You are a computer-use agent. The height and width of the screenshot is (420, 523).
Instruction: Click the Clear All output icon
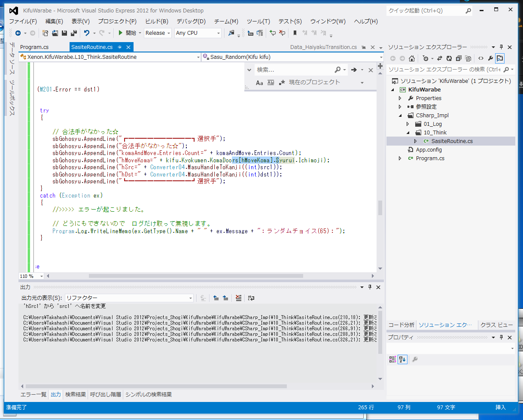tap(239, 298)
